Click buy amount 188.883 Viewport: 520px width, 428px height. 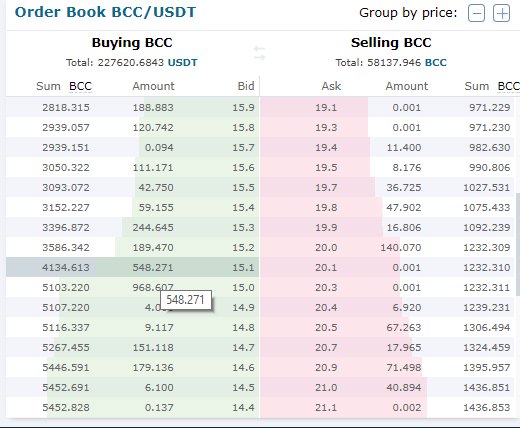pos(153,107)
